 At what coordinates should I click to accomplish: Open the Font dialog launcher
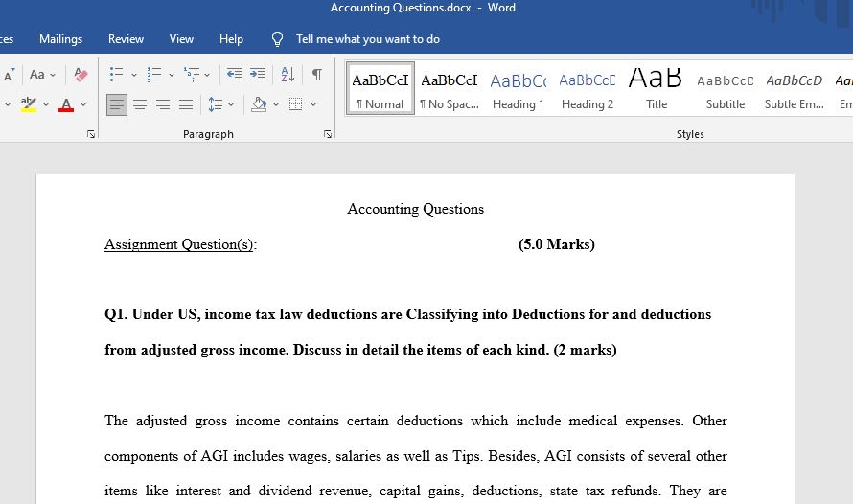[x=91, y=134]
